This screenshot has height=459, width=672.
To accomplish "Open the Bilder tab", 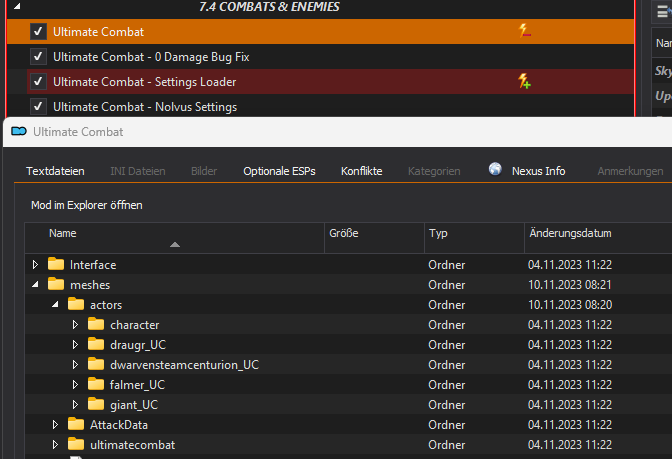I will (204, 171).
